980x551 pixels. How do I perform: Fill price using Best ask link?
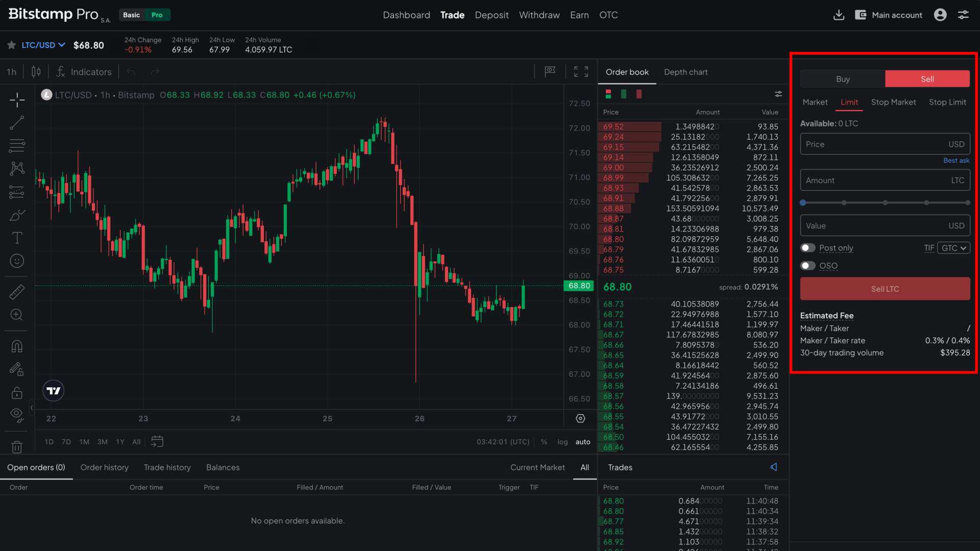click(956, 160)
